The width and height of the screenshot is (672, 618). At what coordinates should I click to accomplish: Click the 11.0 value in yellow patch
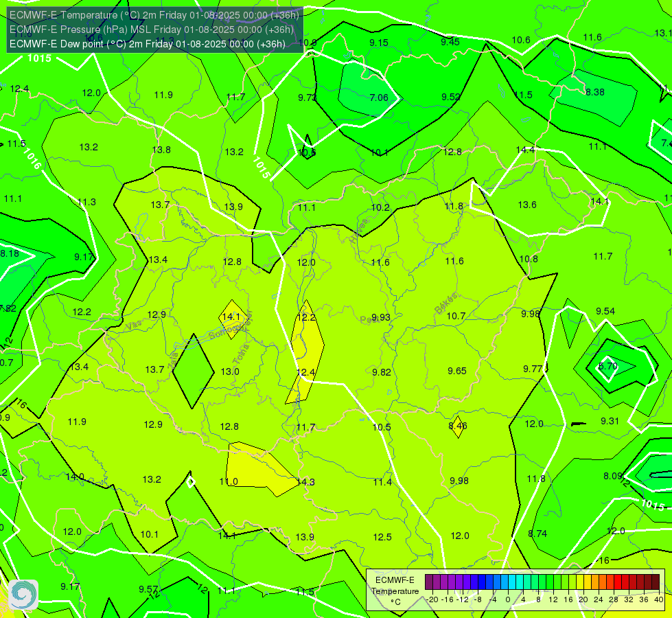click(229, 481)
